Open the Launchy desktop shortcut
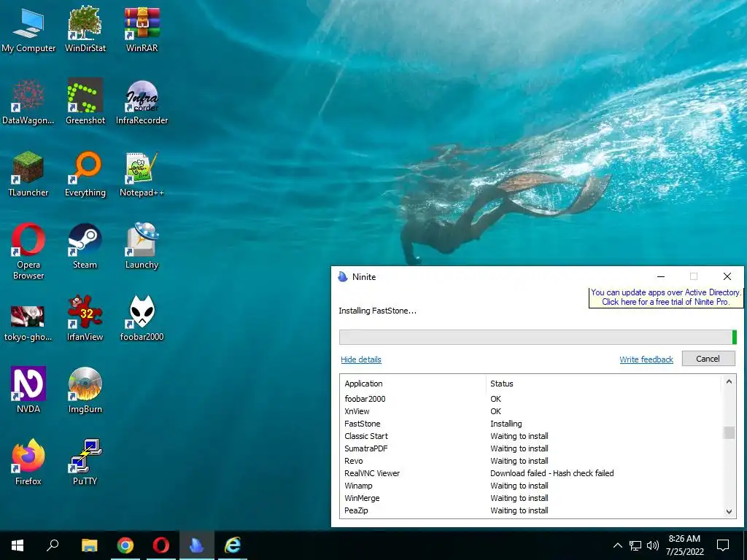This screenshot has width=747, height=560. click(142, 246)
